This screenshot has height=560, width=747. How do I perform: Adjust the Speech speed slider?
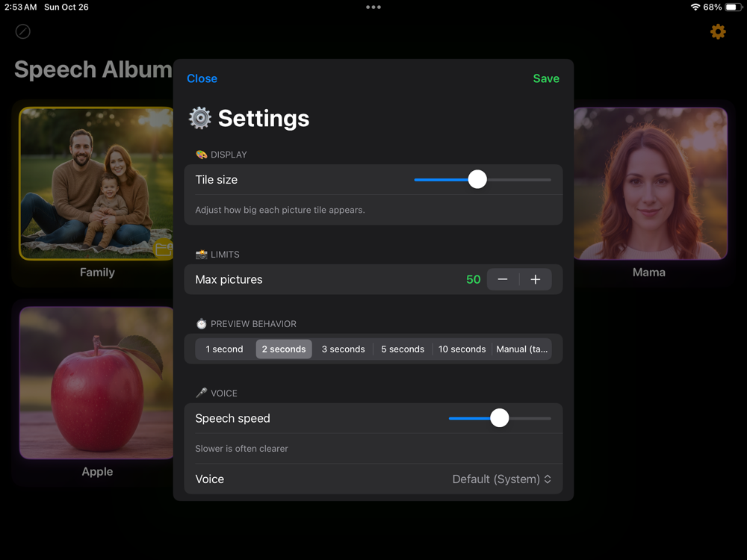pyautogui.click(x=500, y=418)
